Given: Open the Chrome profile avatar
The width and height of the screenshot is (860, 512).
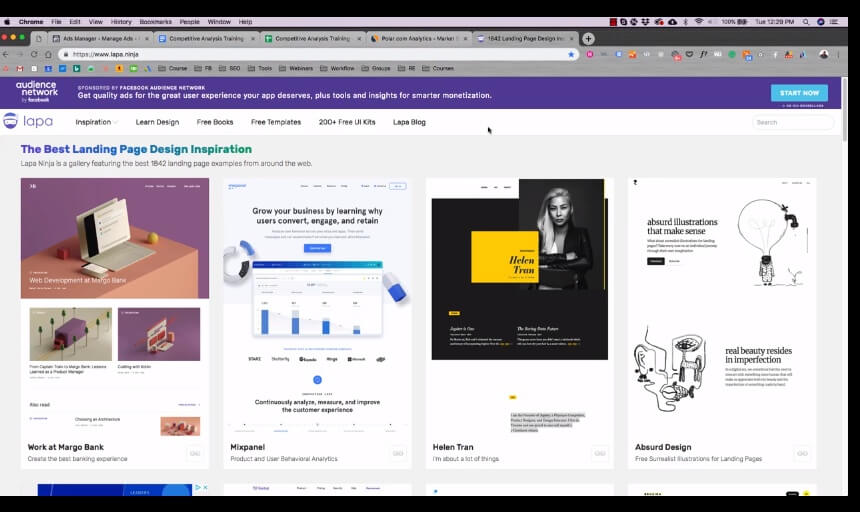Looking at the screenshot, I should (824, 54).
